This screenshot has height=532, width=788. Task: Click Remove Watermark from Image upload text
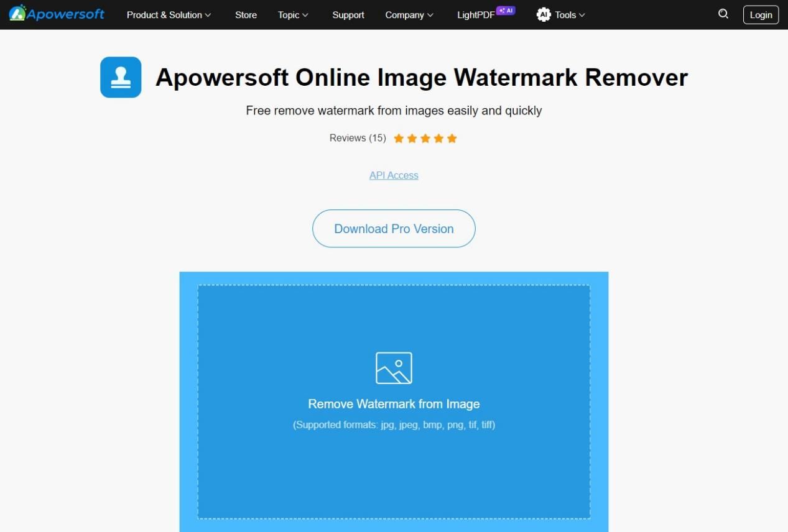(394, 404)
